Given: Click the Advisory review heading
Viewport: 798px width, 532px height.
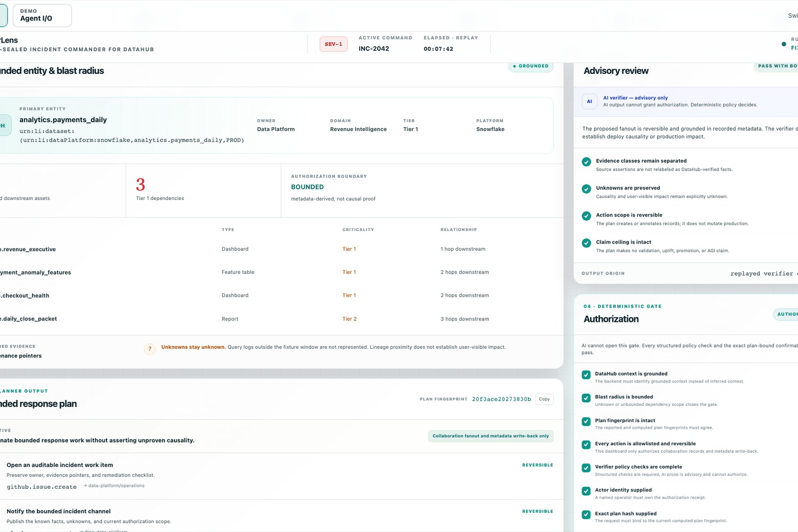Looking at the screenshot, I should [616, 71].
